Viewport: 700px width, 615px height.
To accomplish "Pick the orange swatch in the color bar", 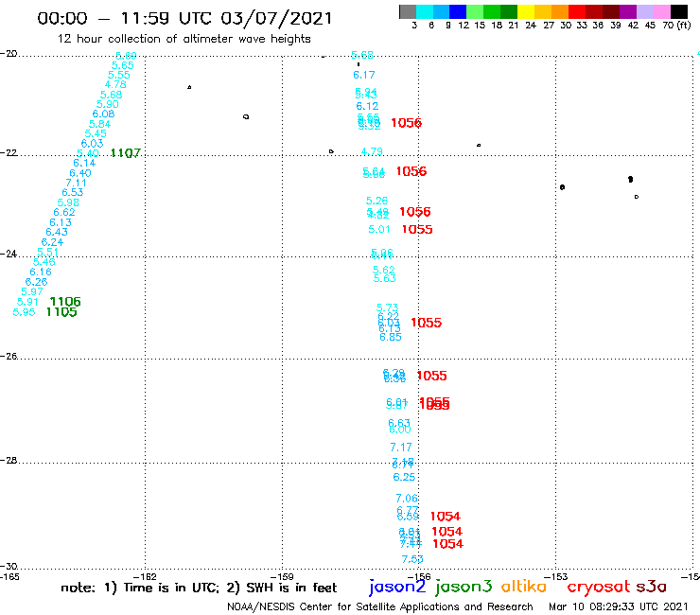I will pyautogui.click(x=560, y=11).
